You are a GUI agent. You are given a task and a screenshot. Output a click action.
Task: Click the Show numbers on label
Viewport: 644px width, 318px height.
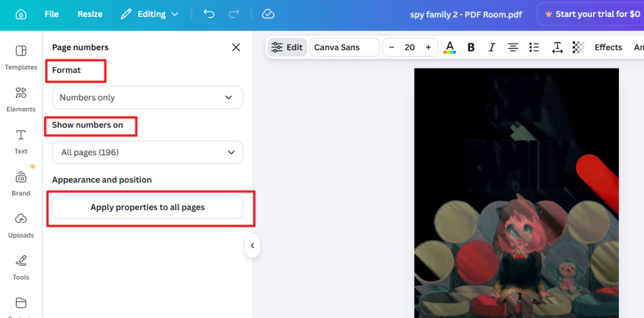(87, 125)
